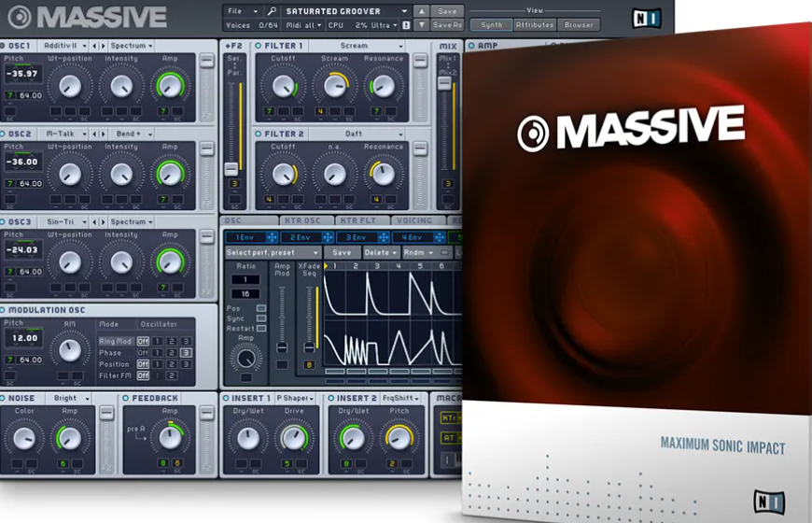Click the Ratio field showing 16
Screen dimensions: 812x523
245,294
